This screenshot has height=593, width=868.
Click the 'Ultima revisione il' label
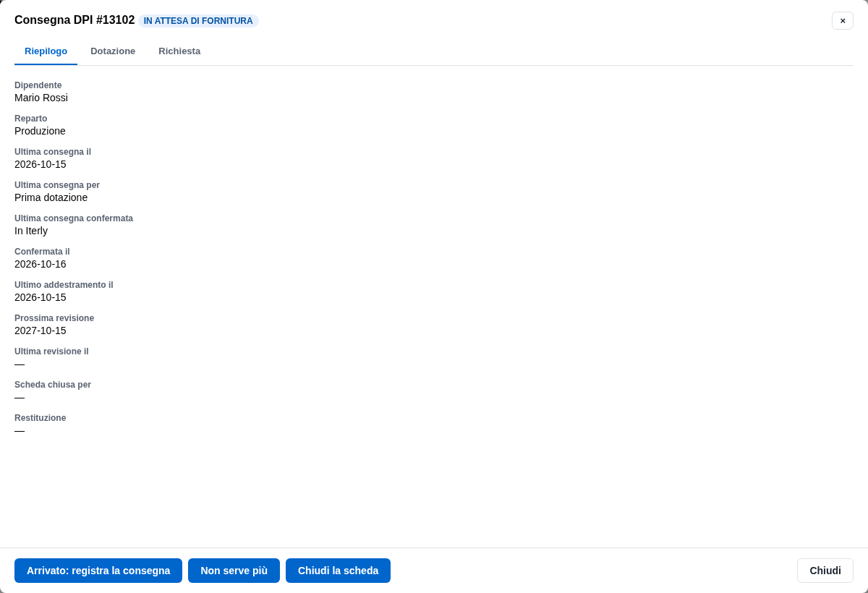coord(51,351)
